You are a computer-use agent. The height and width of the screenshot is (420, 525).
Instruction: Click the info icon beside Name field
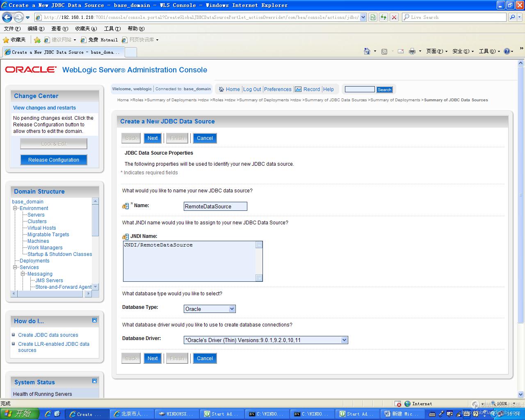tap(126, 206)
